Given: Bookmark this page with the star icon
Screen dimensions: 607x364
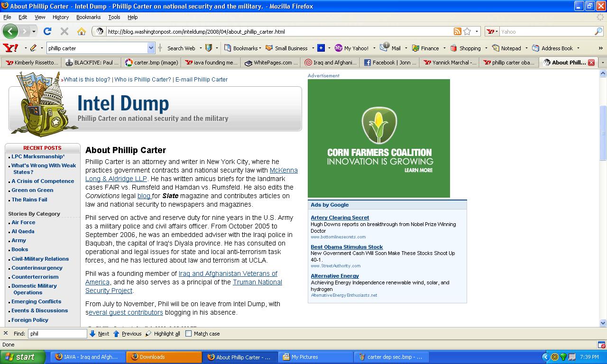Looking at the screenshot, I should pos(467,32).
